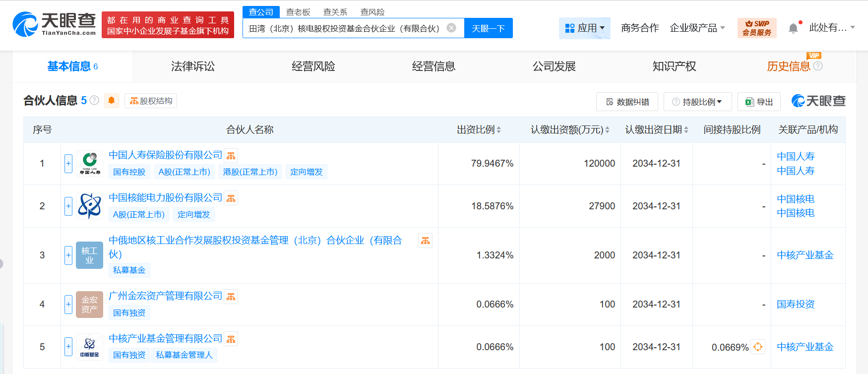Image resolution: width=868 pixels, height=374 pixels.
Task: Click the 导出 export button
Action: [x=759, y=102]
